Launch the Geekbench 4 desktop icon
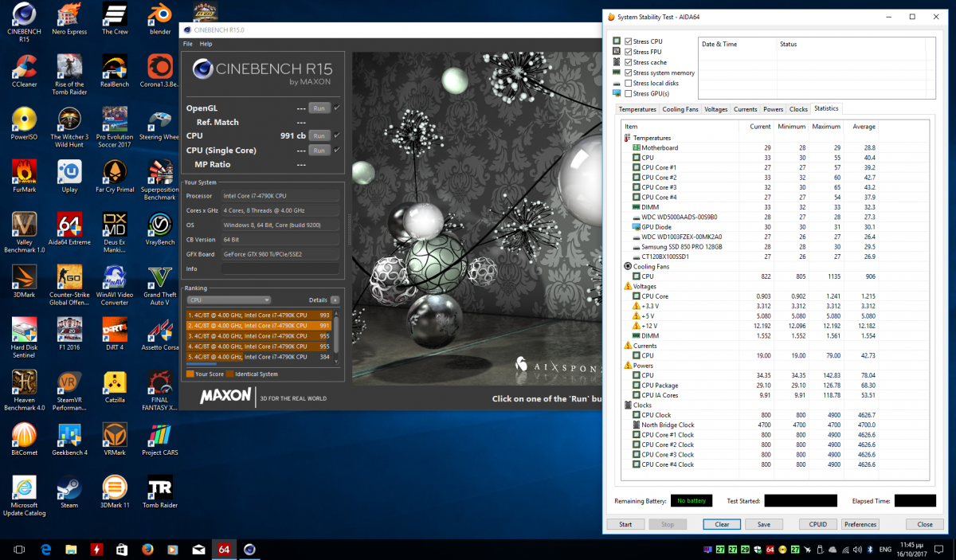This screenshot has height=560, width=956. (x=69, y=440)
